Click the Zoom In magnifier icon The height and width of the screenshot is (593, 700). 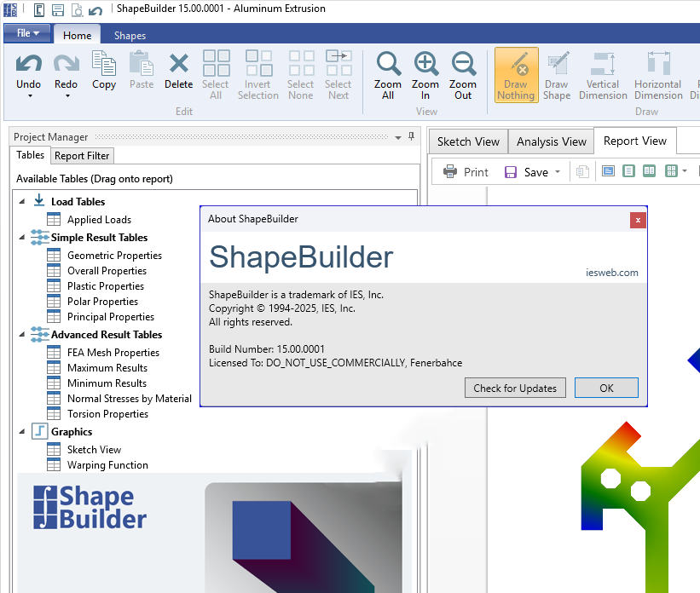(425, 63)
